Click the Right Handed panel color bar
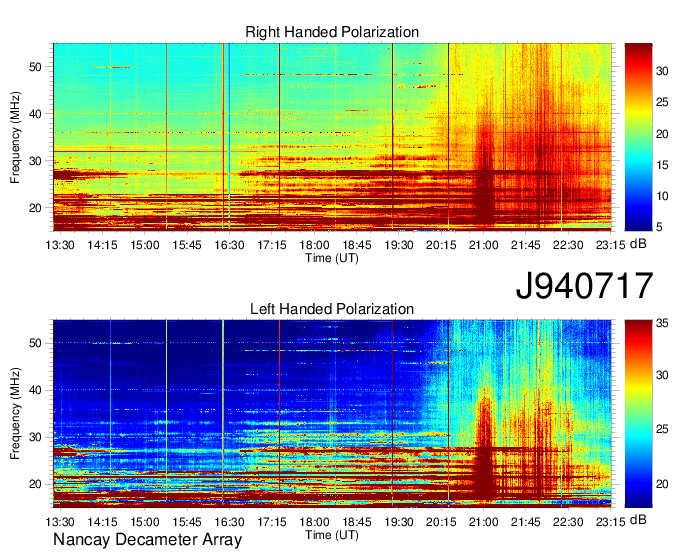 [x=638, y=137]
